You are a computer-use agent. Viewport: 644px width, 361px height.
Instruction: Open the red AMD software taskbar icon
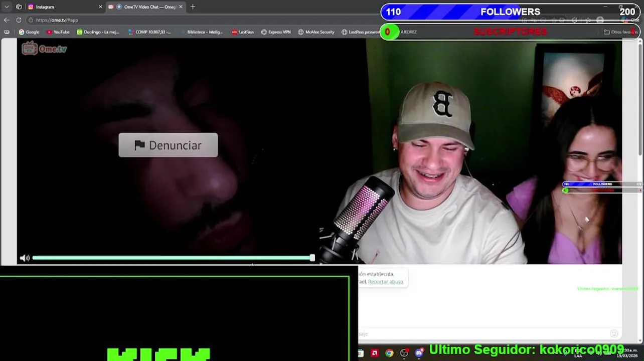click(x=374, y=353)
